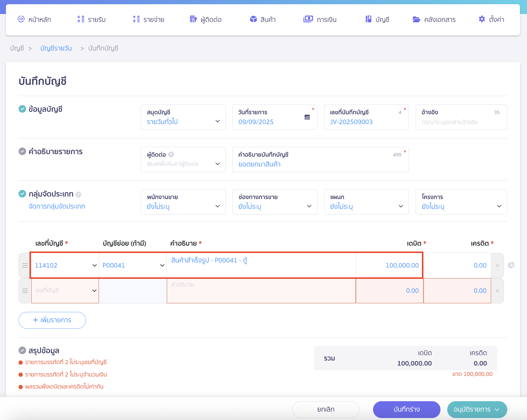Expand the พนักงานขาย dropdown
Image resolution: width=527 pixels, height=420 pixels.
coord(183,202)
